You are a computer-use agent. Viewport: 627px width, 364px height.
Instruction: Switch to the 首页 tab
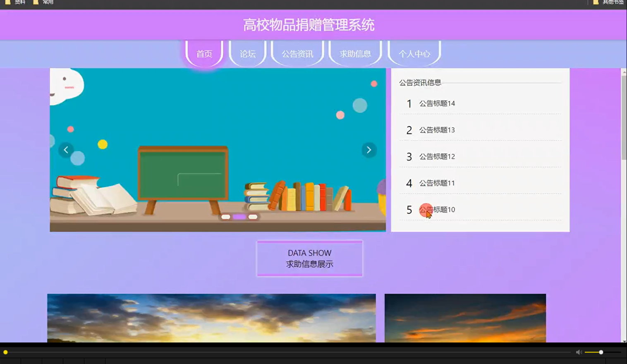204,53
